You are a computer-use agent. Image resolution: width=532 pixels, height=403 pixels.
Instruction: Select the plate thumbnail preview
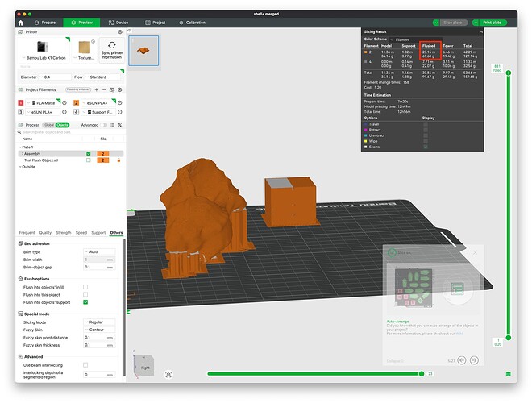point(143,51)
